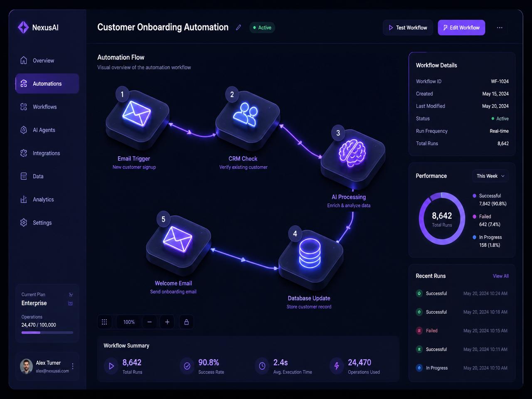Image resolution: width=532 pixels, height=399 pixels.
Task: Open Alex Turner's account options menu
Action: point(73,366)
